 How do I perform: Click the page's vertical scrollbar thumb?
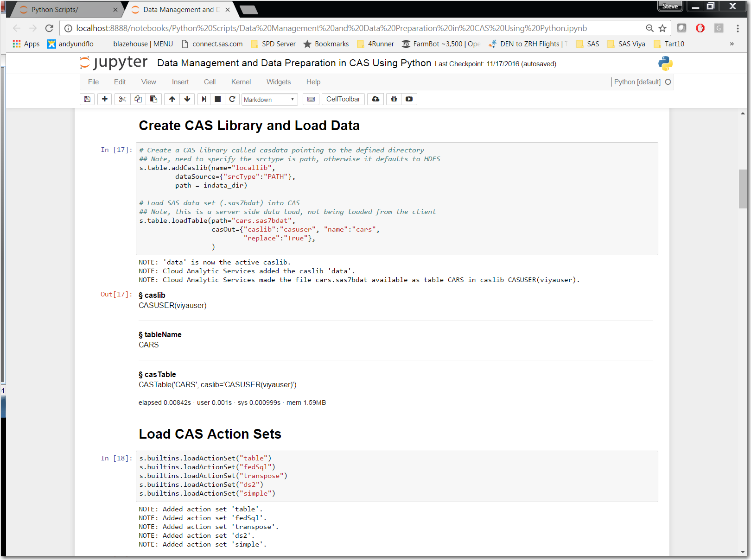pos(743,189)
